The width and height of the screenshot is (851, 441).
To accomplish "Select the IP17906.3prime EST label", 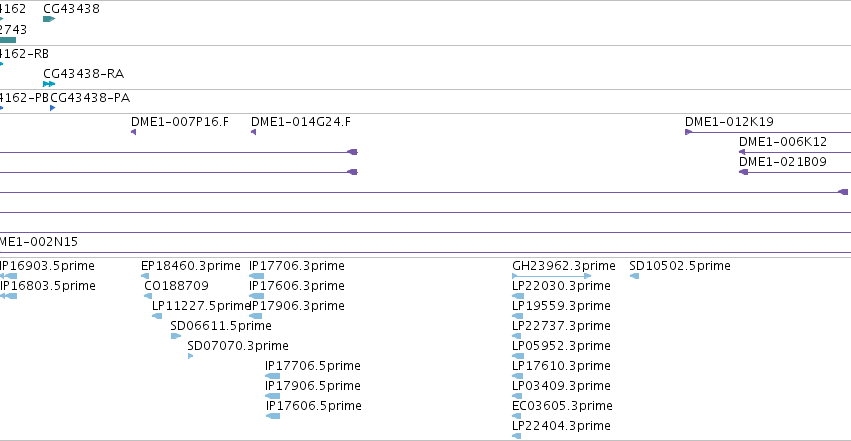I will pyautogui.click(x=297, y=306).
